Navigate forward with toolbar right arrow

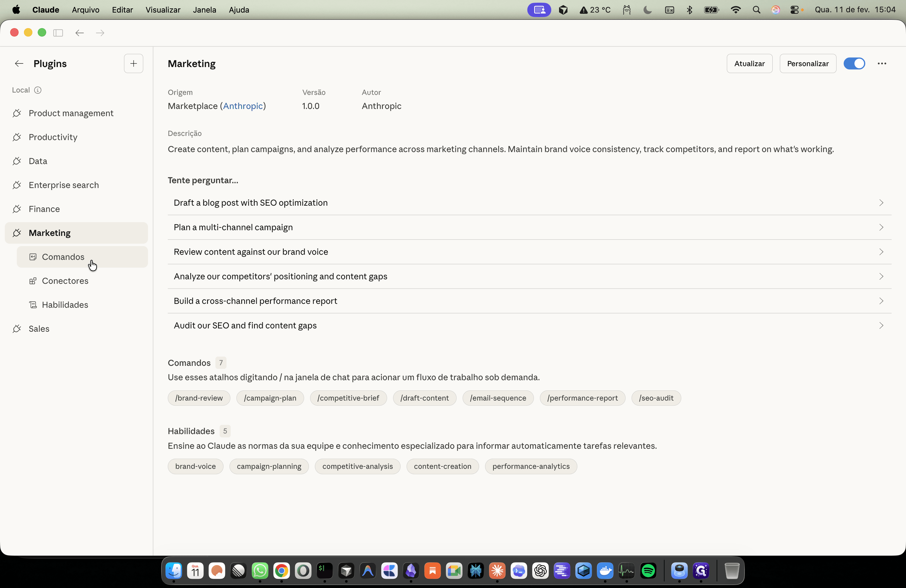point(100,33)
